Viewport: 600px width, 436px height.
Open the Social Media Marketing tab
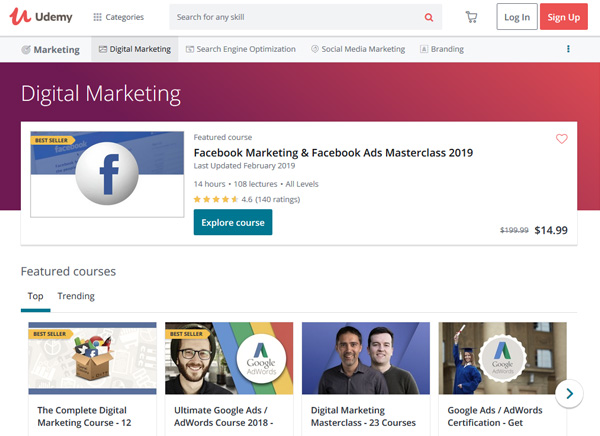[x=358, y=49]
